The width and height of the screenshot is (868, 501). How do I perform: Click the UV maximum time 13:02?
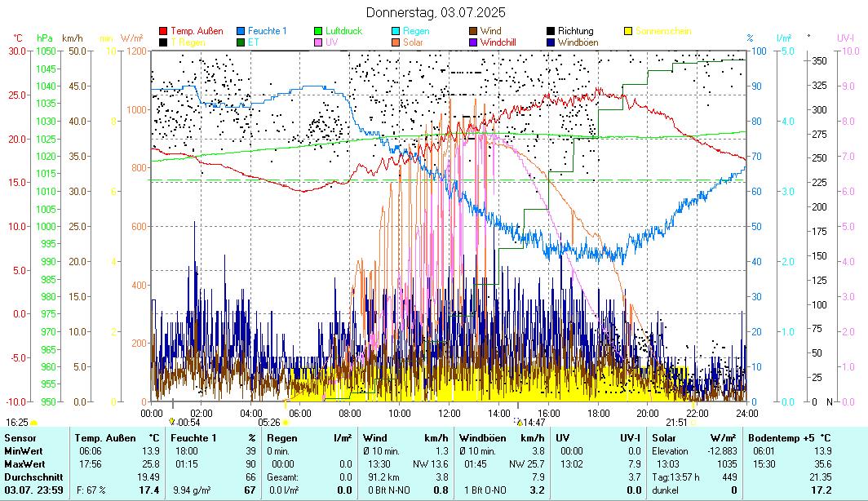(571, 464)
